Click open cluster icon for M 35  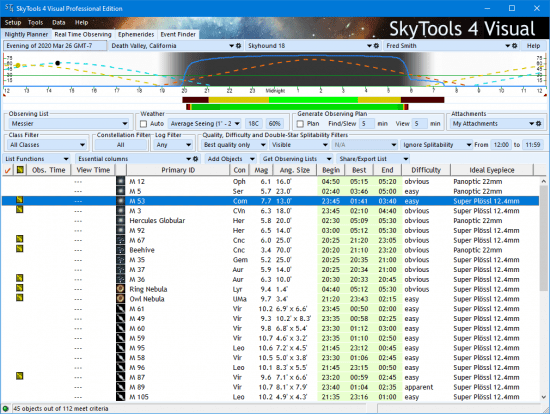(x=121, y=260)
